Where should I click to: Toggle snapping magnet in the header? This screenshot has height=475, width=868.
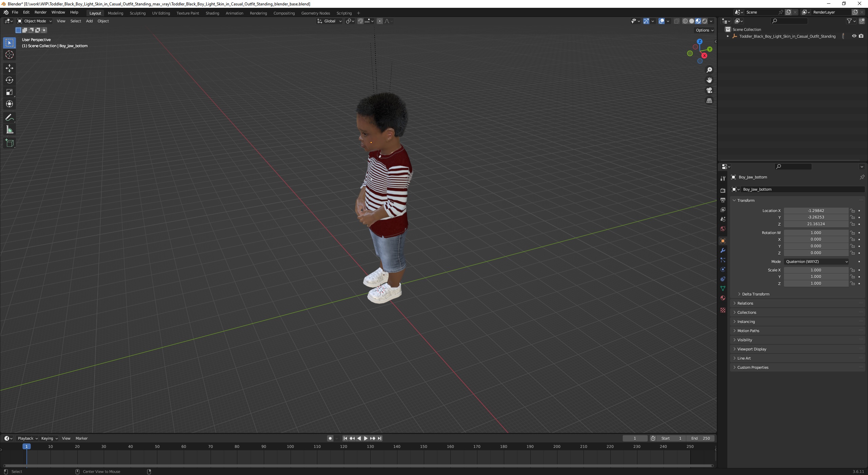point(360,21)
